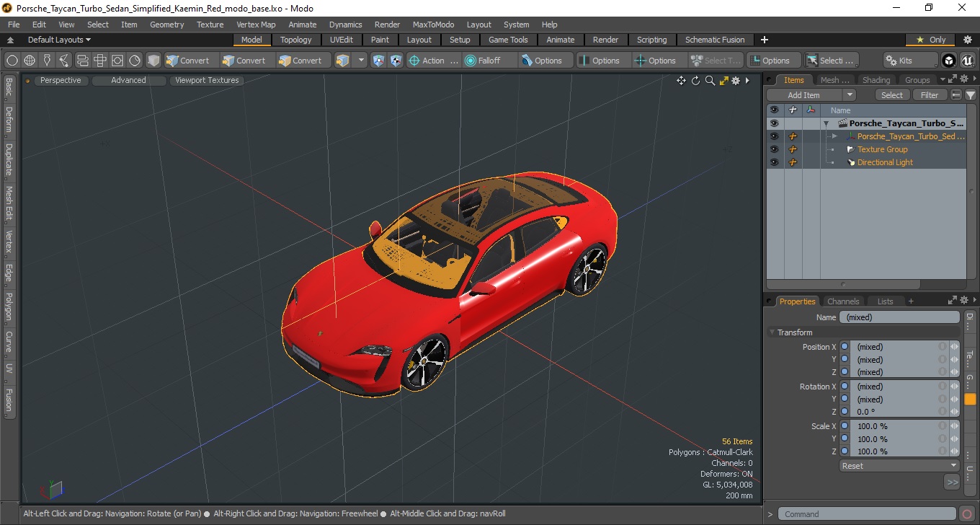This screenshot has width=980, height=525.
Task: Toggle Rotation Z channel keyframe circle
Action: (x=845, y=412)
